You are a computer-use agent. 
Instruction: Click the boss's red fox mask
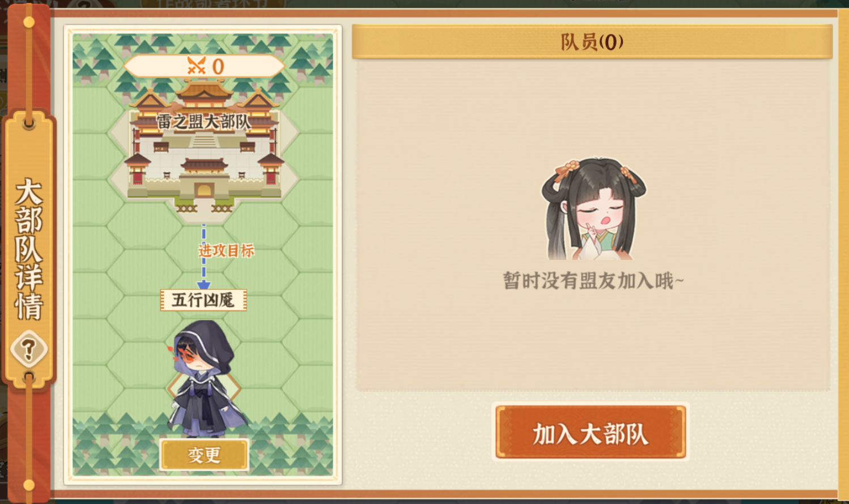(x=187, y=354)
